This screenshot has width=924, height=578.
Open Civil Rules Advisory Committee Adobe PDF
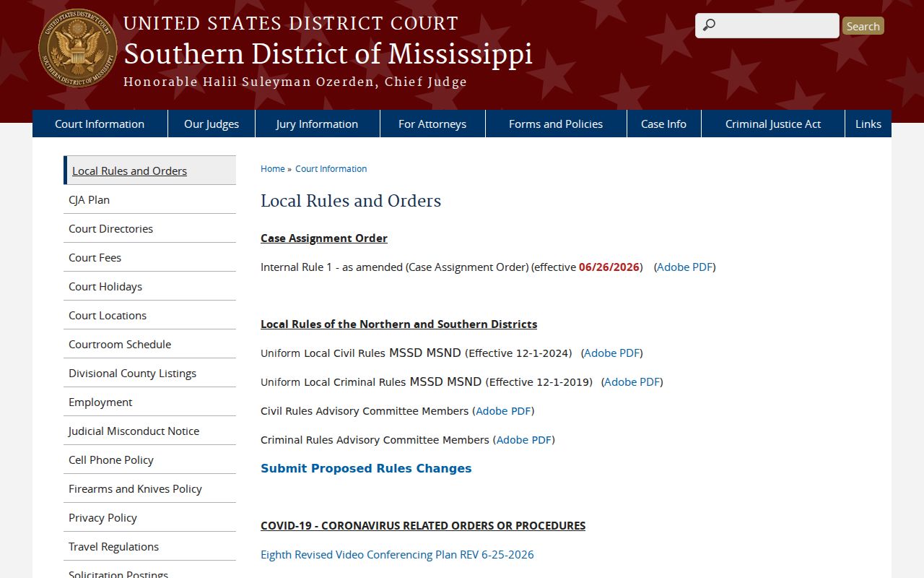click(x=504, y=410)
